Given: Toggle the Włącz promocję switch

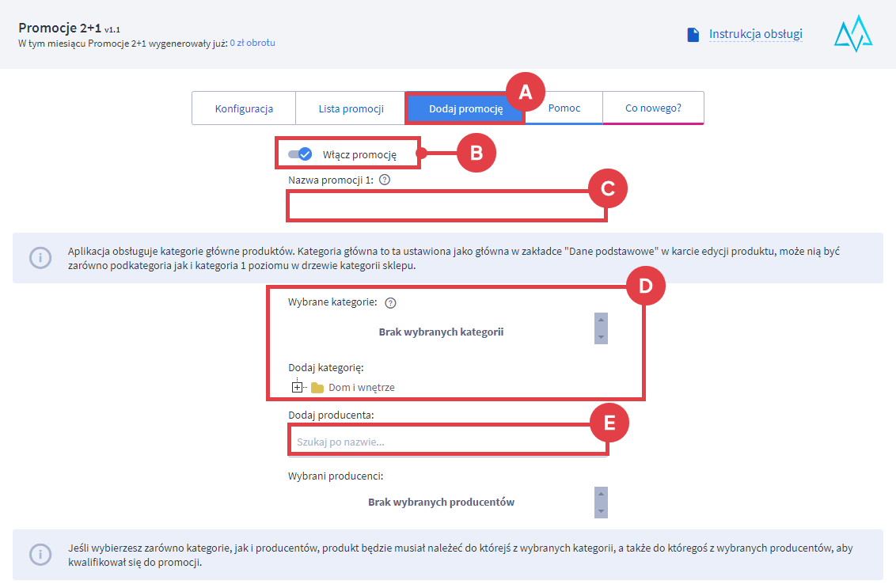Looking at the screenshot, I should [x=300, y=154].
